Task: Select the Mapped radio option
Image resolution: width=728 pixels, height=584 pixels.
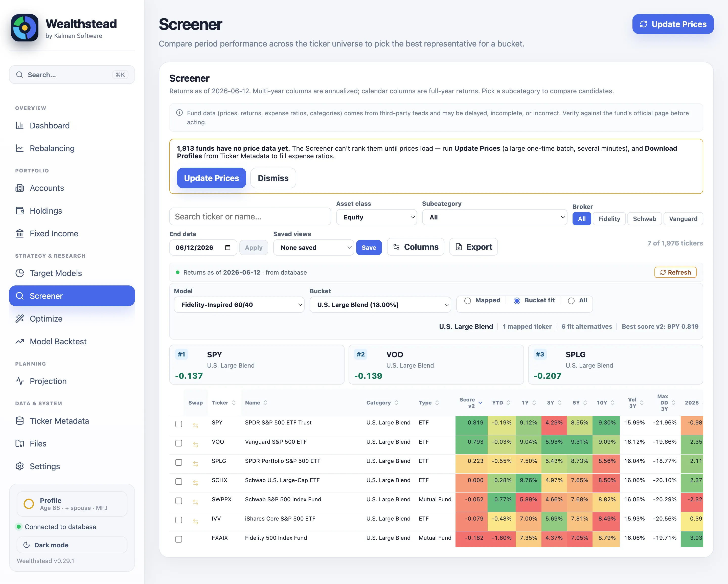Action: point(468,301)
